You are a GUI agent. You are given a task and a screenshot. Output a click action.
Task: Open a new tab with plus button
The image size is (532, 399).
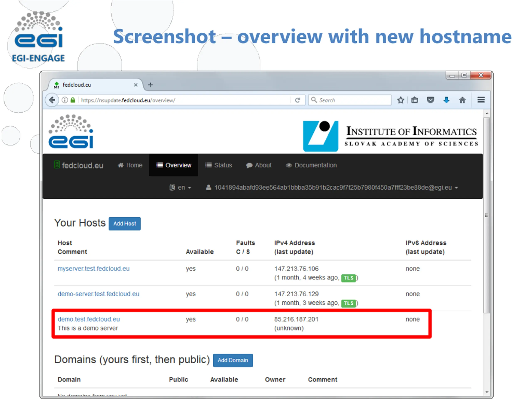click(x=150, y=85)
